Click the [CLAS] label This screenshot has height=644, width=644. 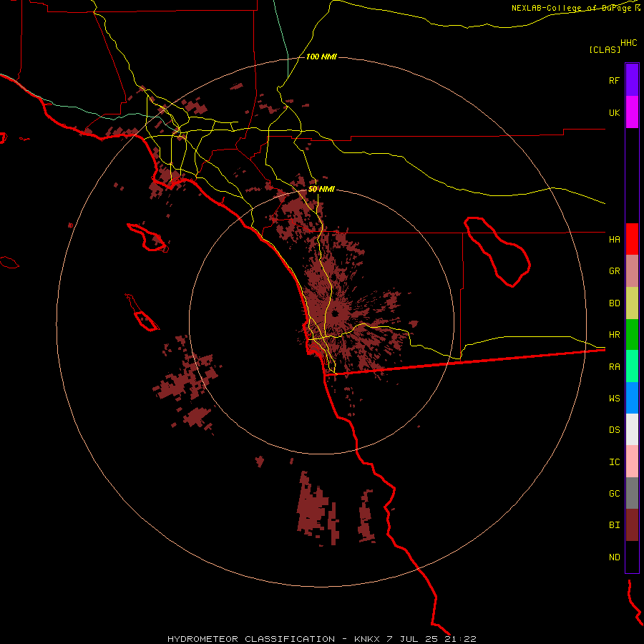(605, 49)
